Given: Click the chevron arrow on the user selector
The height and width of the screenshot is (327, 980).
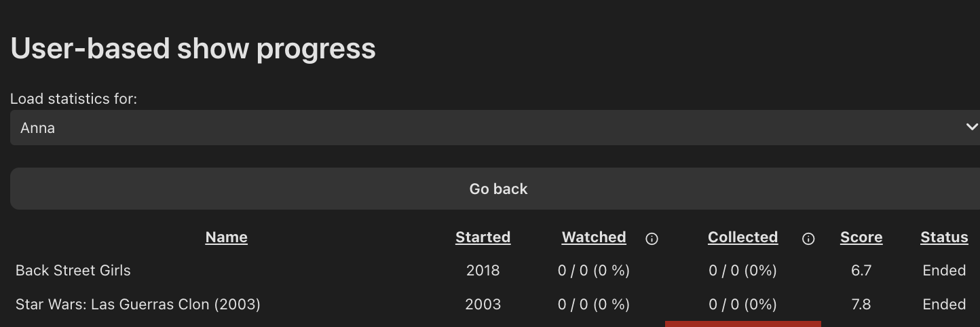Looking at the screenshot, I should 971,128.
